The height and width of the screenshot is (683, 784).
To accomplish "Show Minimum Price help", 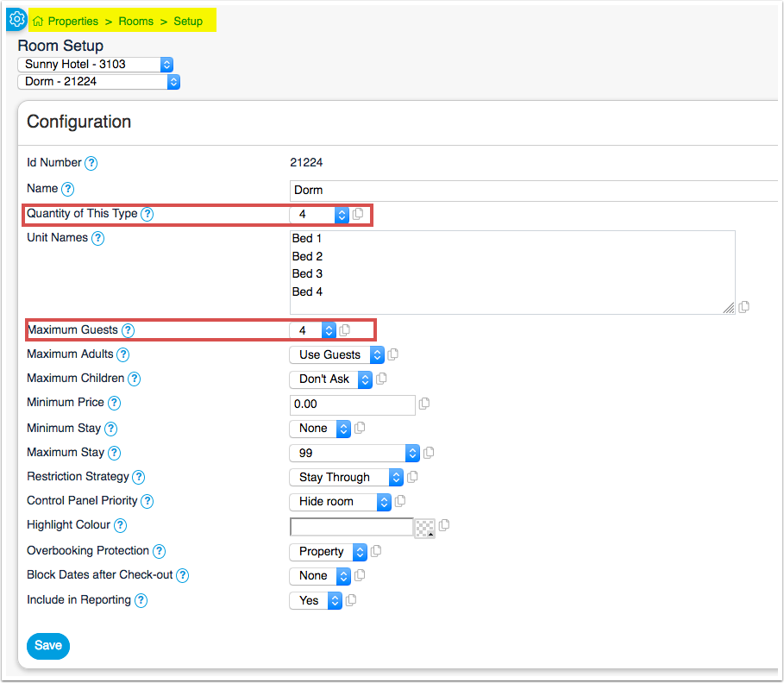I will pyautogui.click(x=114, y=403).
